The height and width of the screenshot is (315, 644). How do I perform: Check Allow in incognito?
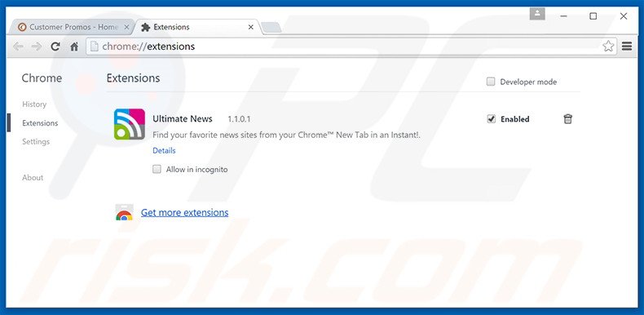(x=157, y=169)
